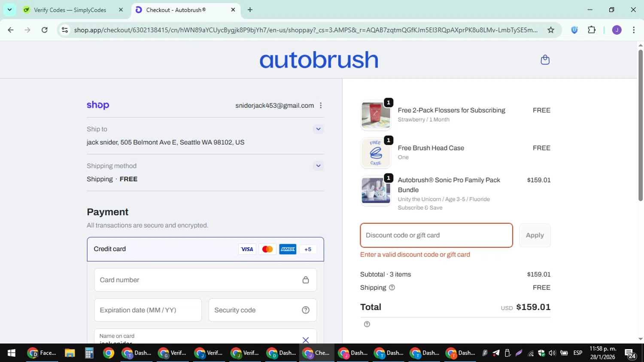View site information for shop.app
Viewport: 644px width, 362px height.
point(64,30)
